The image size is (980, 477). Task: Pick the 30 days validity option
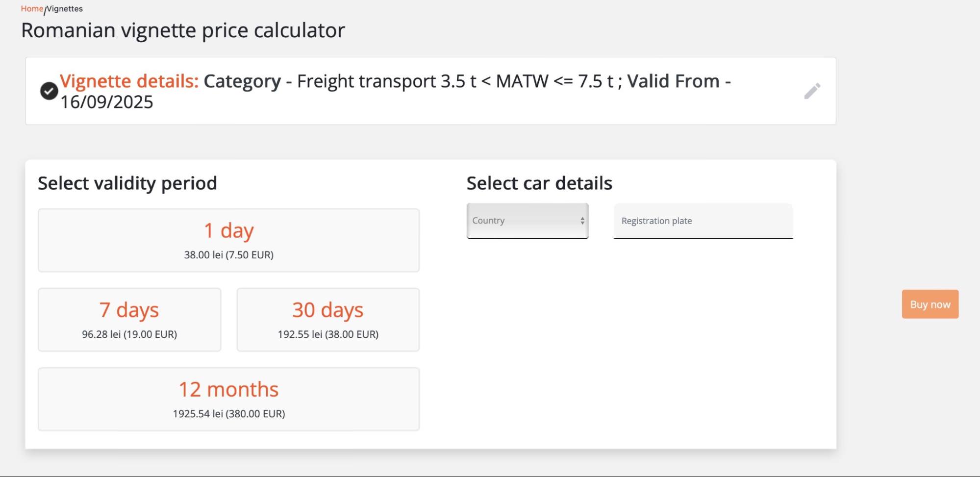point(328,320)
